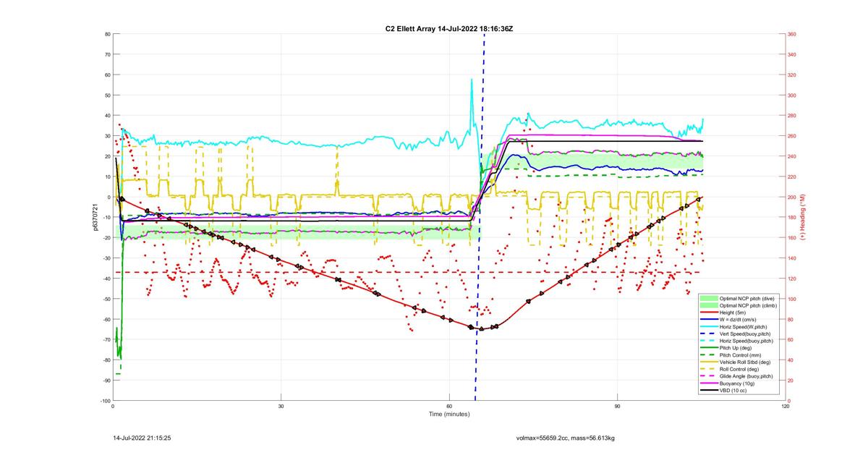Click the green swatch for NCP pitch climb
Viewport: 868px width, 450px height.
point(709,305)
